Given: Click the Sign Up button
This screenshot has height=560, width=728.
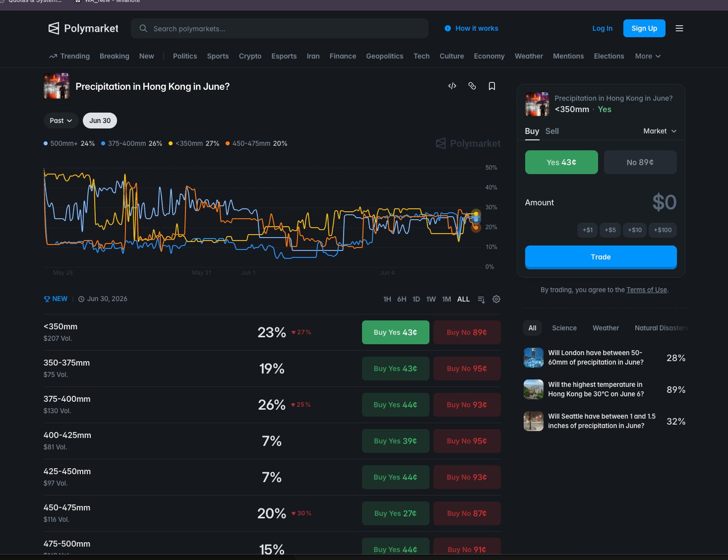Looking at the screenshot, I should [644, 28].
